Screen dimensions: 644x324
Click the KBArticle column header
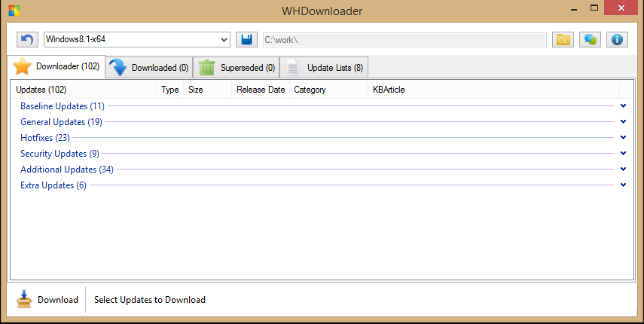493,90
